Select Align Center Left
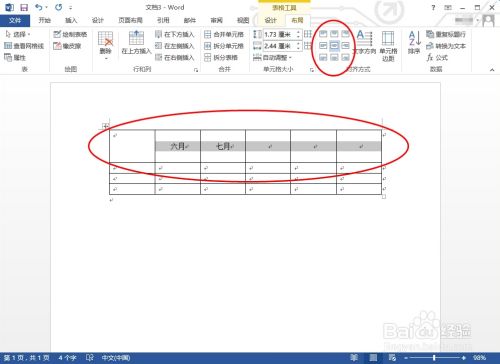The width and height of the screenshot is (500, 364). tap(323, 46)
